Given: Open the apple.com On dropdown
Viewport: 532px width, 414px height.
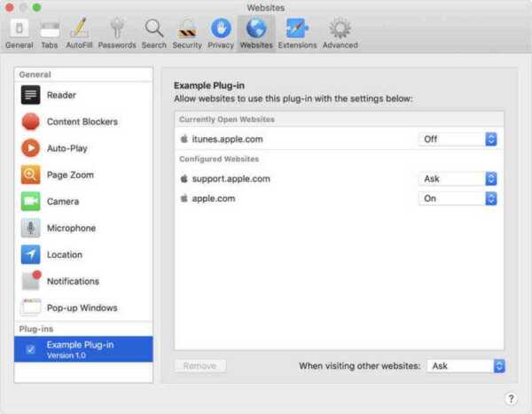Looking at the screenshot, I should coord(458,199).
